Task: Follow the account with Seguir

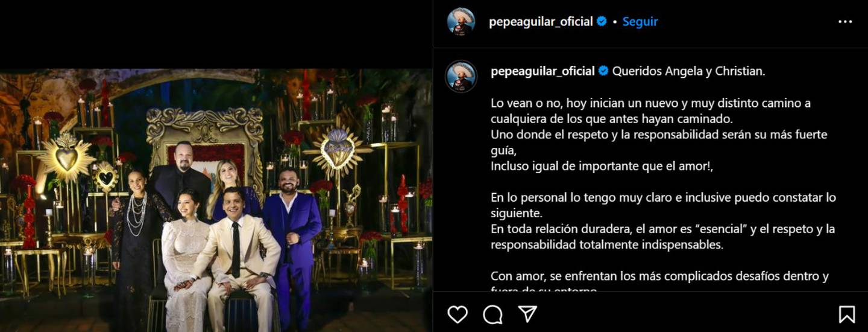Action: coord(640,22)
